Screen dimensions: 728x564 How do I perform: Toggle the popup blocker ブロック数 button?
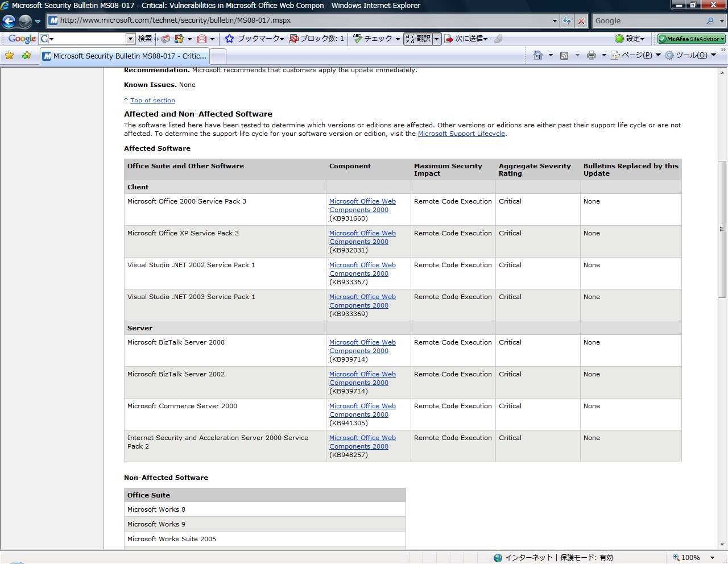tap(317, 39)
